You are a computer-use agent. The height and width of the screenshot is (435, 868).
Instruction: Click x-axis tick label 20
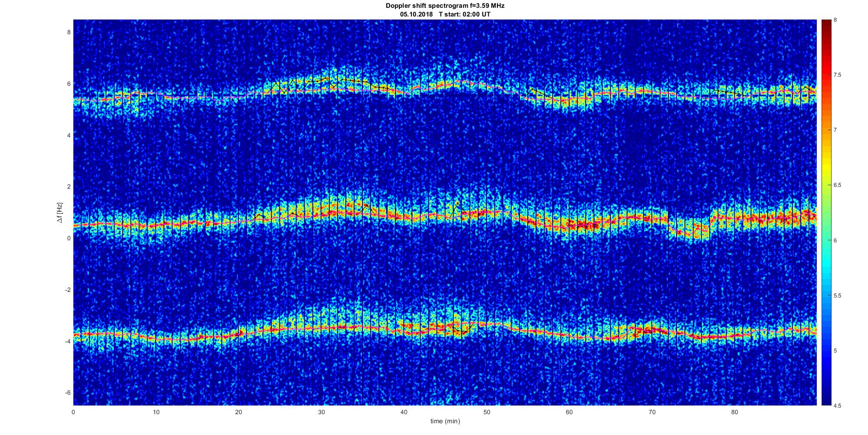[239, 412]
